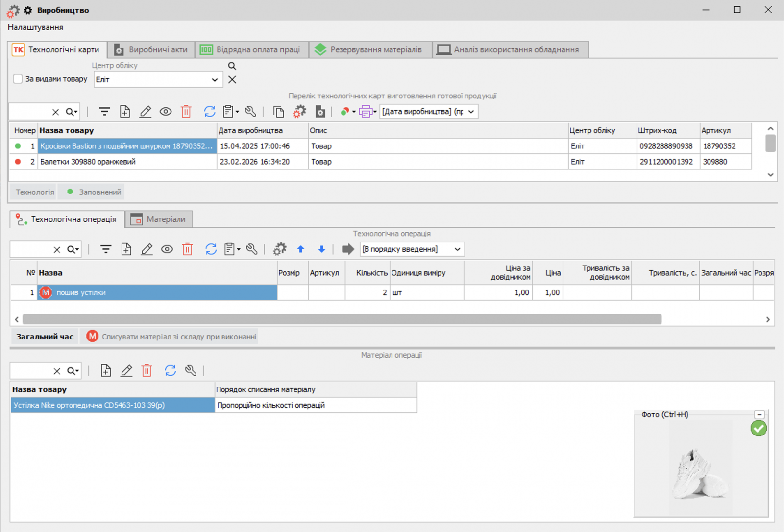Open the В порядку введення dropdown

coord(457,249)
